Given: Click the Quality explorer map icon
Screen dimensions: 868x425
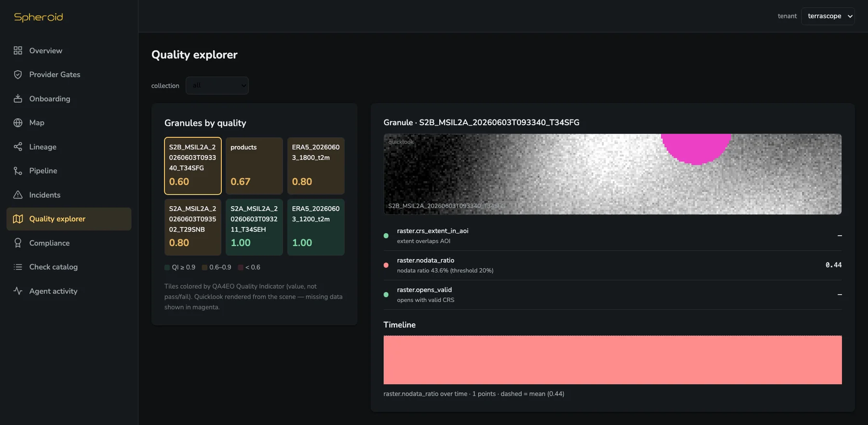Looking at the screenshot, I should click(18, 219).
